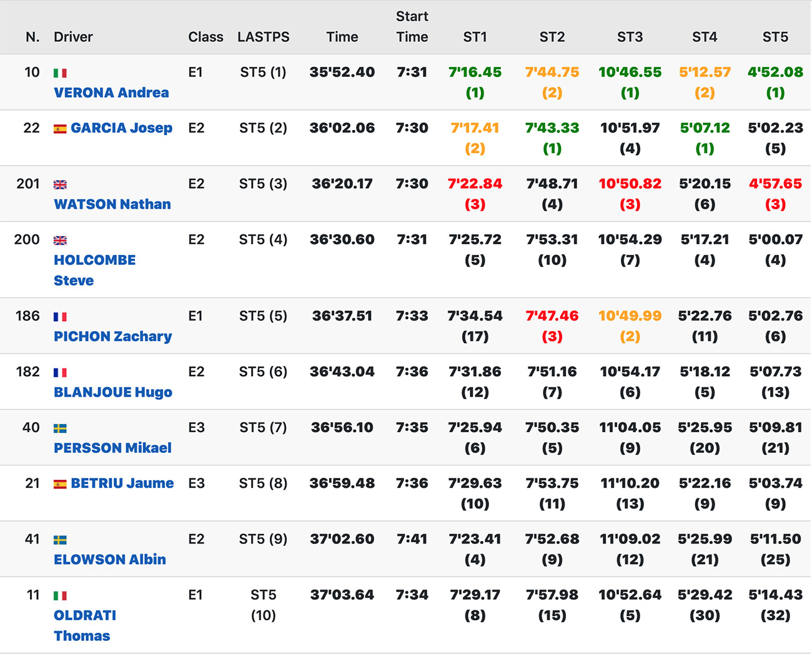Click the Italian flag above OLDRATI Thomas
The height and width of the screenshot is (654, 812).
(60, 596)
